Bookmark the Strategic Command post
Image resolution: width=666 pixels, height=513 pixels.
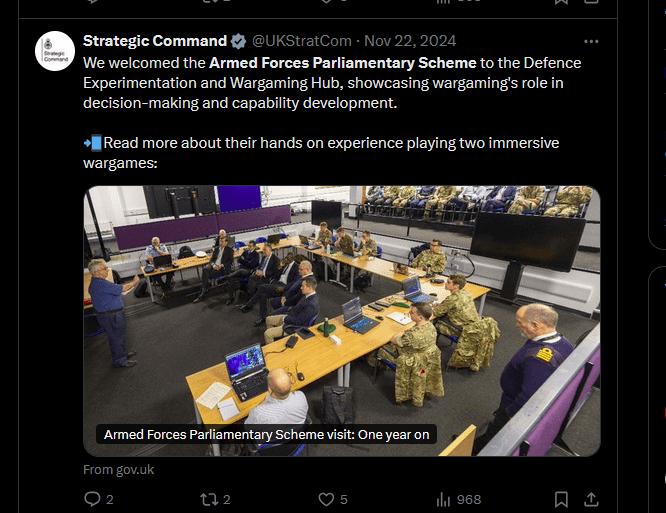[562, 499]
